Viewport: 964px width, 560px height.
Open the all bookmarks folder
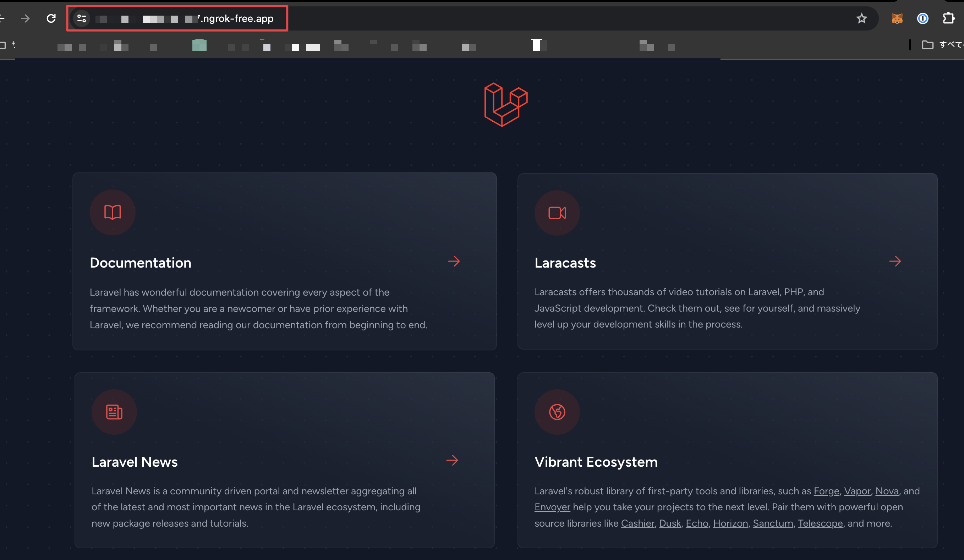(x=942, y=45)
